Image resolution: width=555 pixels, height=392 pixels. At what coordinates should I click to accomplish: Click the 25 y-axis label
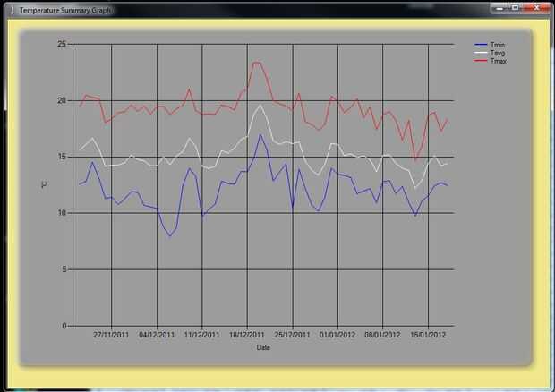(x=62, y=44)
